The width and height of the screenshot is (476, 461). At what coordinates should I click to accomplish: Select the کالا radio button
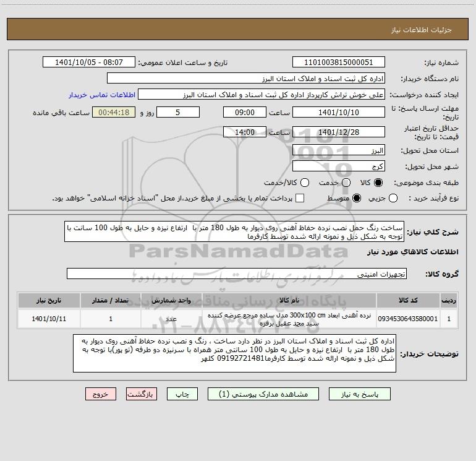click(x=378, y=183)
